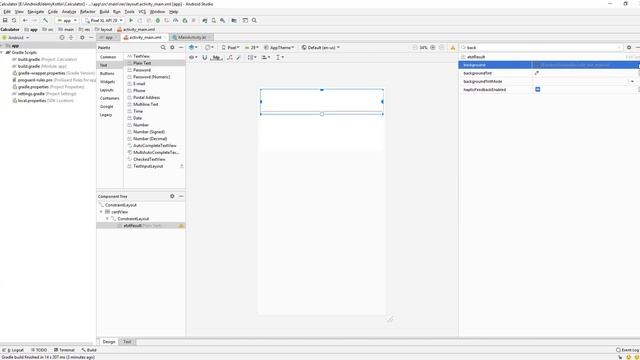640x360 pixels.
Task: Toggle the hapticFeedbackEnabled checkbox
Action: click(538, 89)
